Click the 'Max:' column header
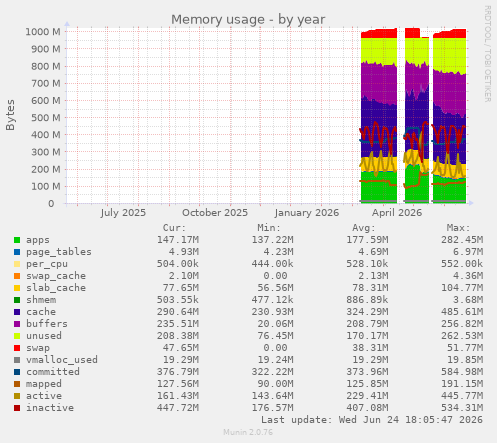The height and width of the screenshot is (443, 497). click(x=458, y=228)
